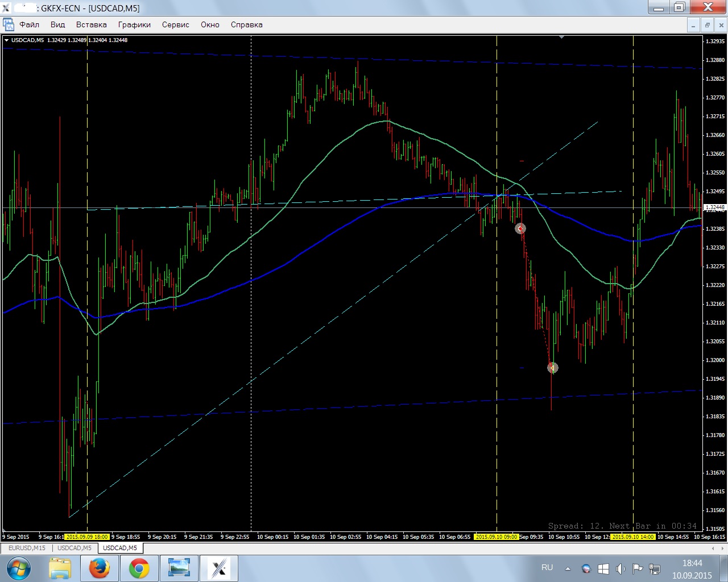
Task: Close the inner chart window
Action: (721, 25)
